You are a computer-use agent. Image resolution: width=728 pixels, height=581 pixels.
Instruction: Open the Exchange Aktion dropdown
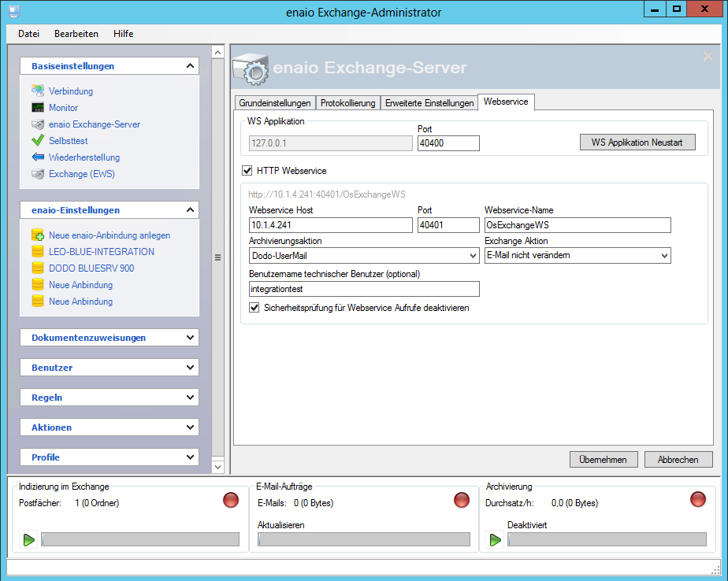(x=664, y=256)
